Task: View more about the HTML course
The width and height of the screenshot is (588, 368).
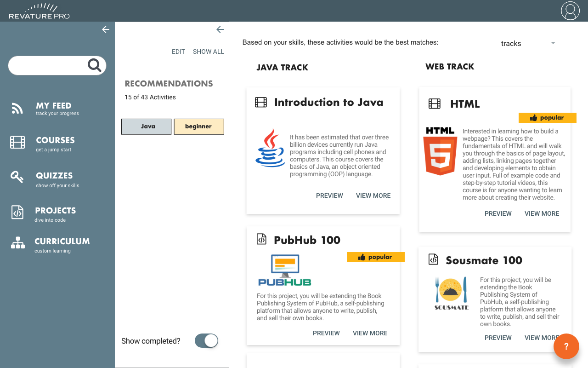Action: (x=542, y=213)
